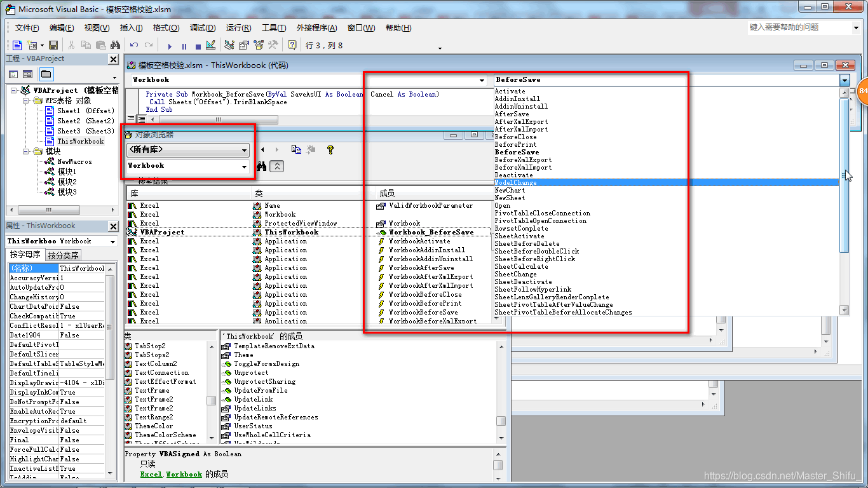Click the Copy icon in the main toolbar
The height and width of the screenshot is (488, 868).
[86, 45]
